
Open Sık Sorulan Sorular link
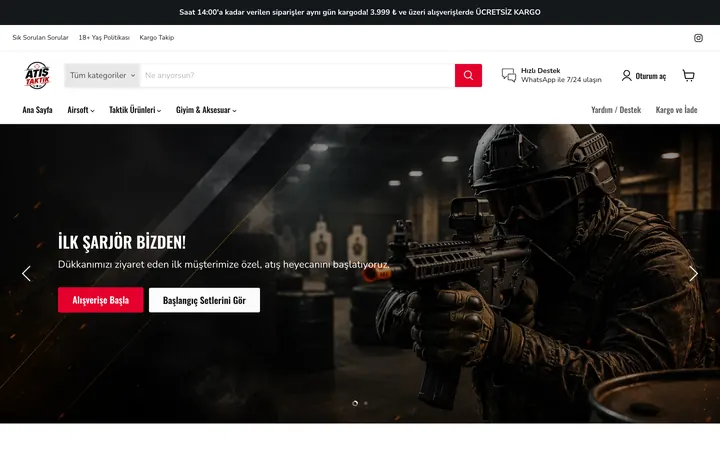pos(40,38)
